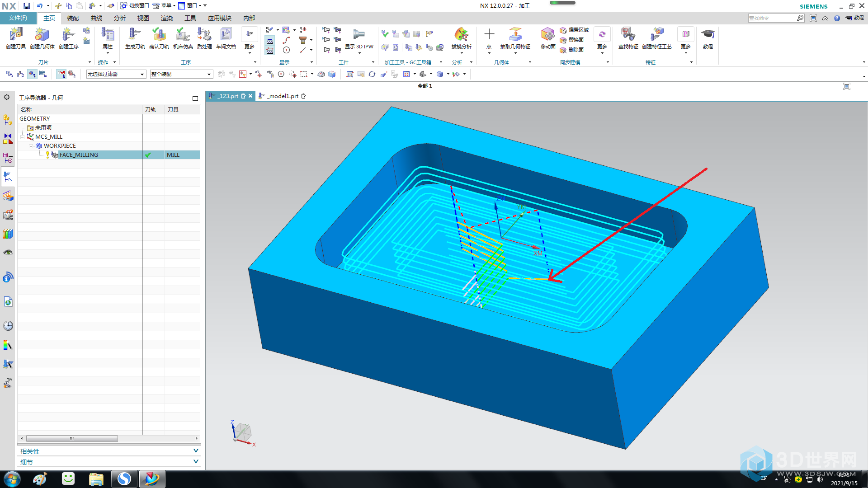Click the navigator horizontal scrollbar thumb
This screenshot has width=868, height=488.
tap(72, 438)
